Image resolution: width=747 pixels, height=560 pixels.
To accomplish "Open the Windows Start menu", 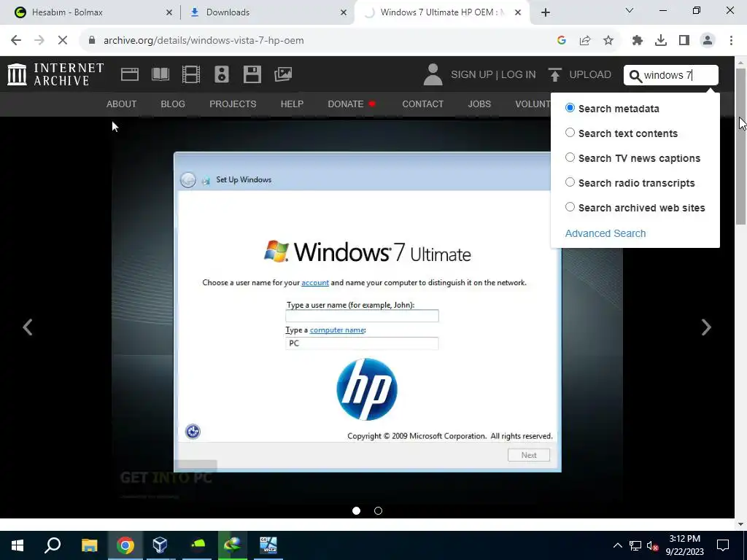I will point(18,545).
